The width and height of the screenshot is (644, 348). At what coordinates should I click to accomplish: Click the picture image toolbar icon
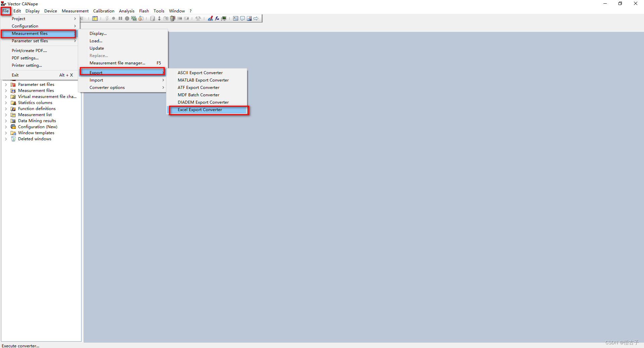pos(249,18)
